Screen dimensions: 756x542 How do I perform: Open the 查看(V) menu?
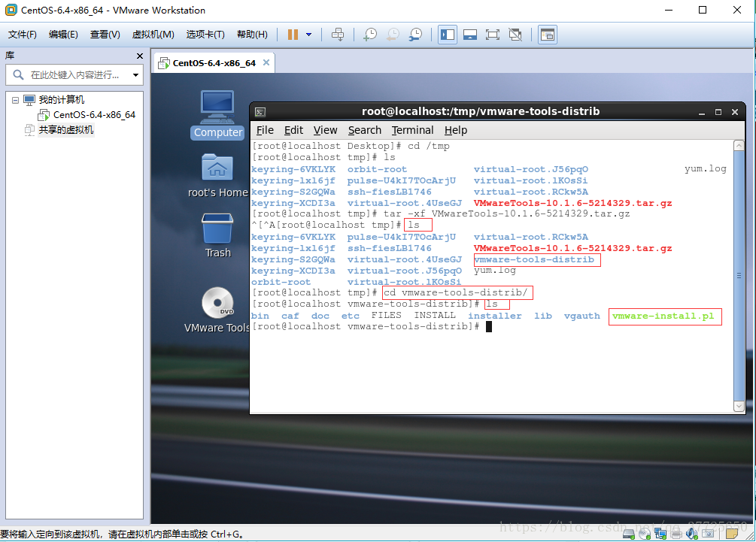coord(105,35)
